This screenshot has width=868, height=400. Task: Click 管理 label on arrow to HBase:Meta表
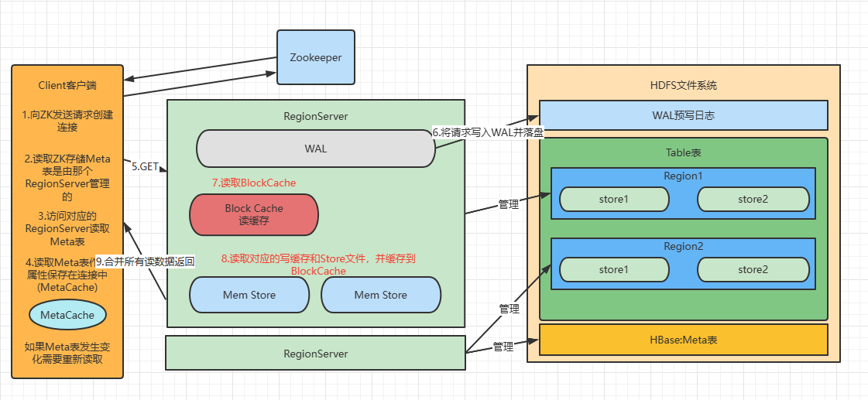[x=503, y=347]
